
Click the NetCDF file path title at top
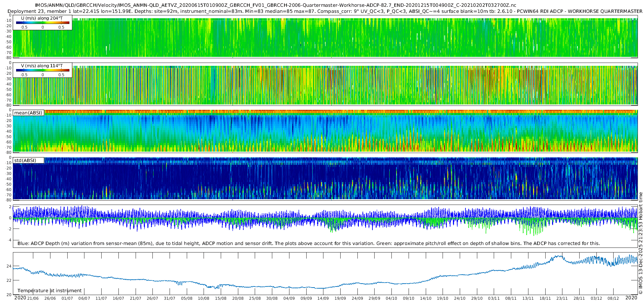[275, 5]
